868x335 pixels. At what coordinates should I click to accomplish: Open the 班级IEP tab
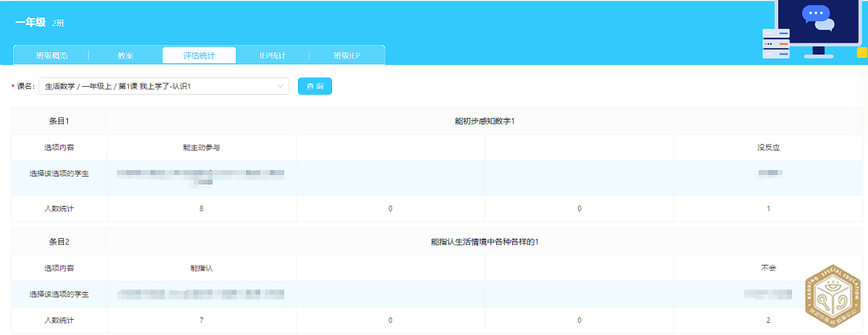[346, 56]
